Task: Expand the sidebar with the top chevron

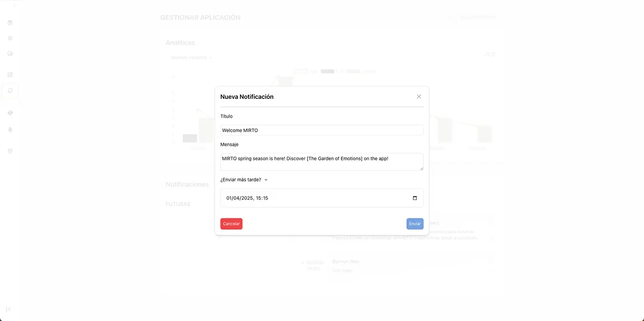Action: (14, 6)
